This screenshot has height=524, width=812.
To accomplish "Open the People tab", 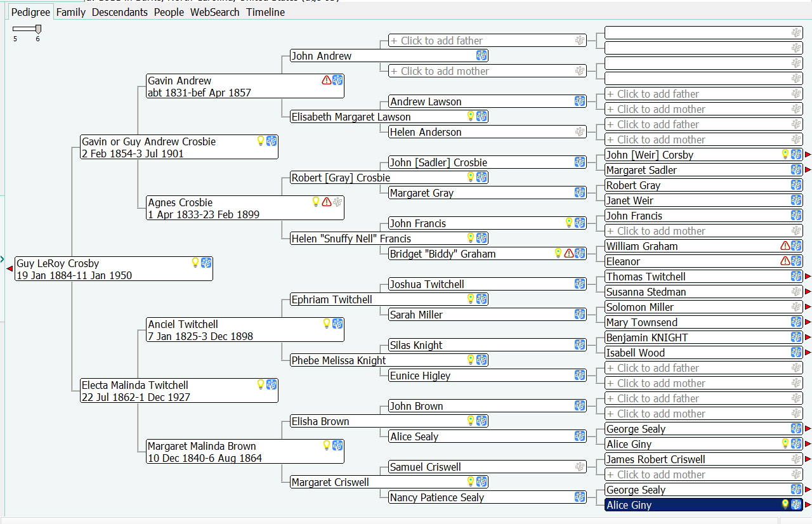I will click(169, 12).
